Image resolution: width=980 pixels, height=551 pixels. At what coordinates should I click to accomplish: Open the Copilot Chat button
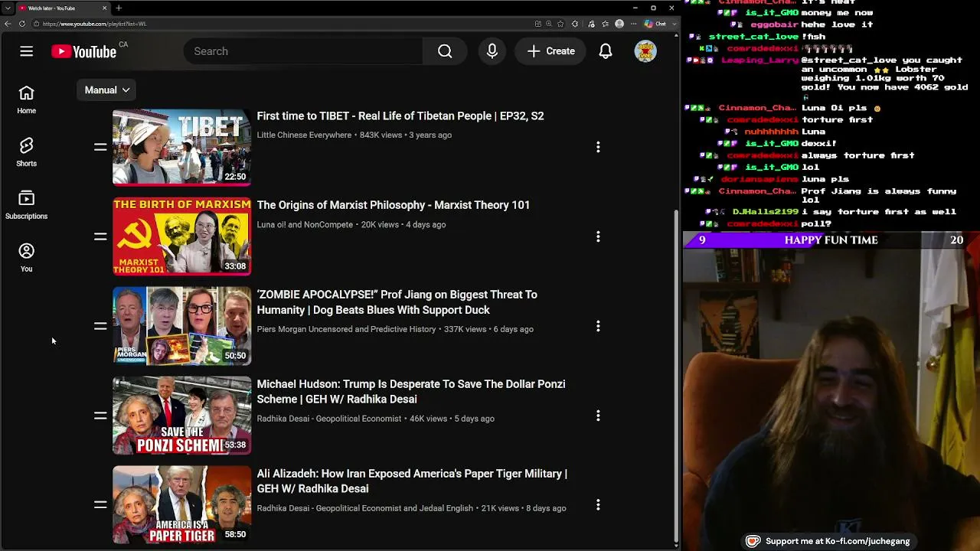tap(656, 24)
